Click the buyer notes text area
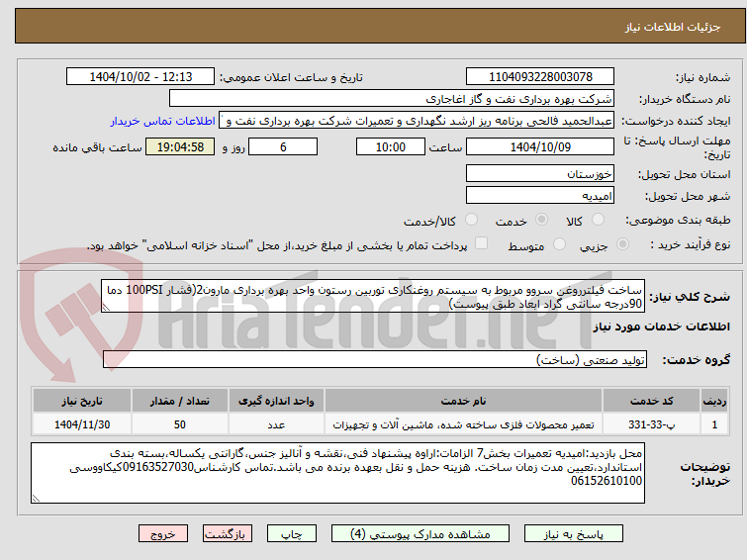Viewport: 747px width, 560px height. tap(337, 473)
